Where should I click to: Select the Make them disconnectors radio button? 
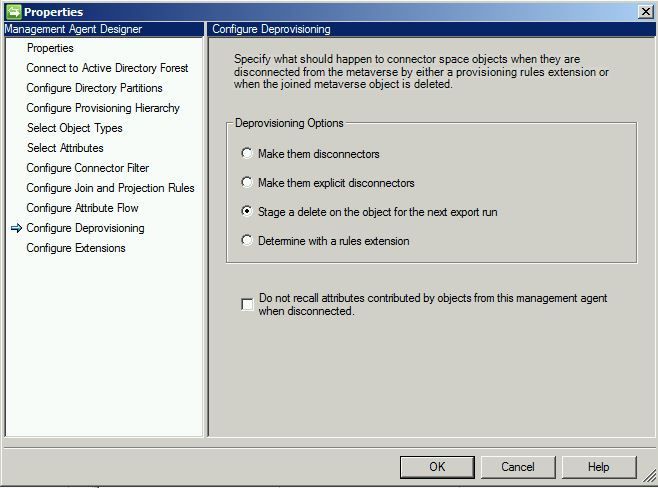[247, 153]
